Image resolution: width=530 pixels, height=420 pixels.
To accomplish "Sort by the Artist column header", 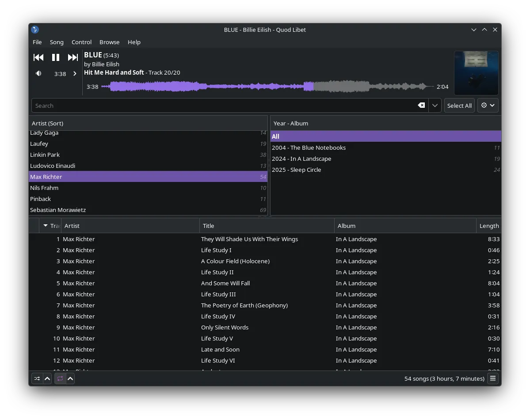I will tap(130, 226).
